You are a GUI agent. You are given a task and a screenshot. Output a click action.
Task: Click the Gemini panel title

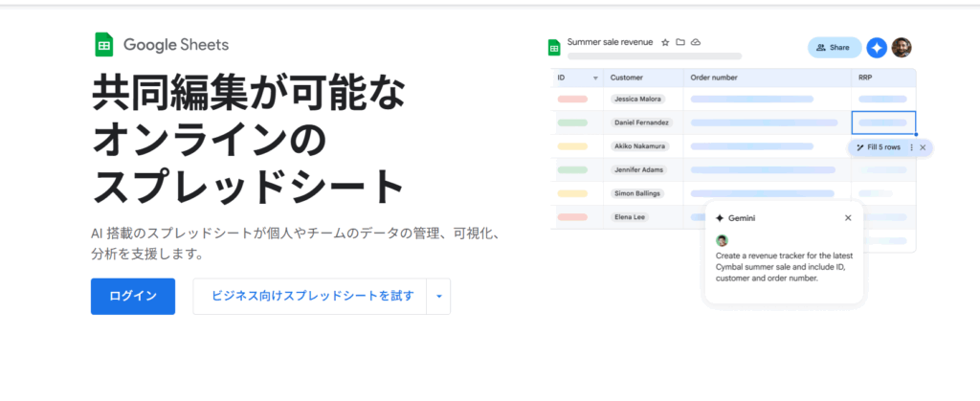[742, 218]
